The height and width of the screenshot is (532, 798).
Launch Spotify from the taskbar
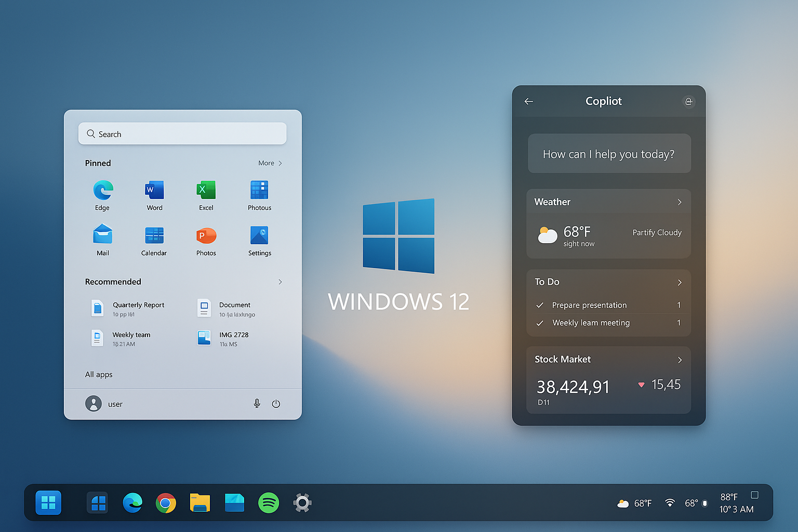[269, 503]
